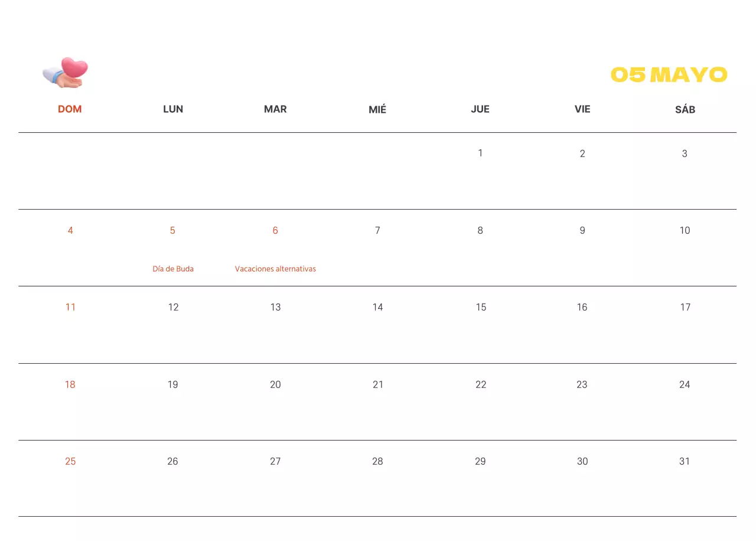Click the SÁB column header
756x541 pixels.
coord(685,109)
